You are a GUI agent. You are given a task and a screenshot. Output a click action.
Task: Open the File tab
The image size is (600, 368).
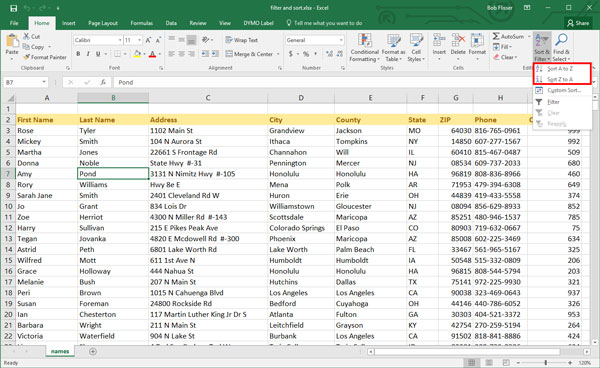pos(14,23)
